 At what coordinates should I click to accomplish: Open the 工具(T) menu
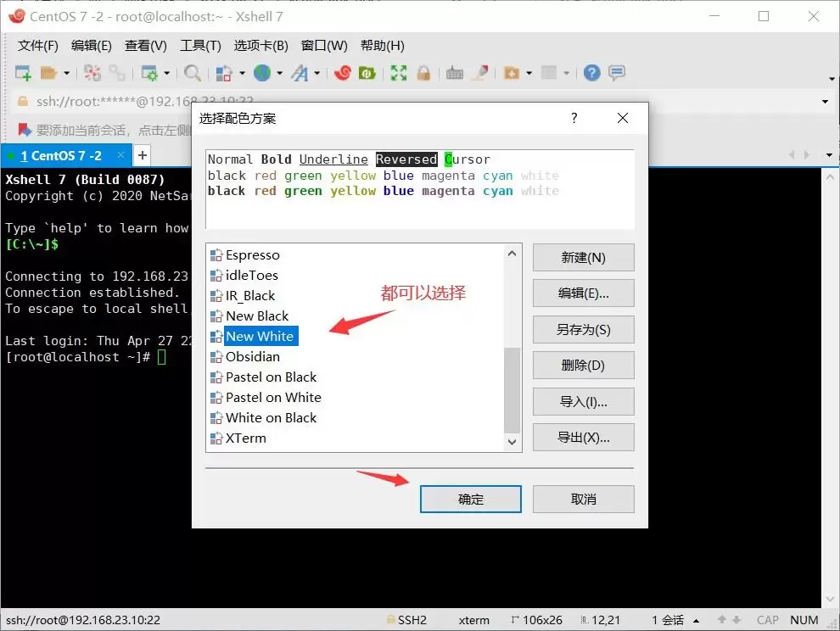(x=200, y=46)
